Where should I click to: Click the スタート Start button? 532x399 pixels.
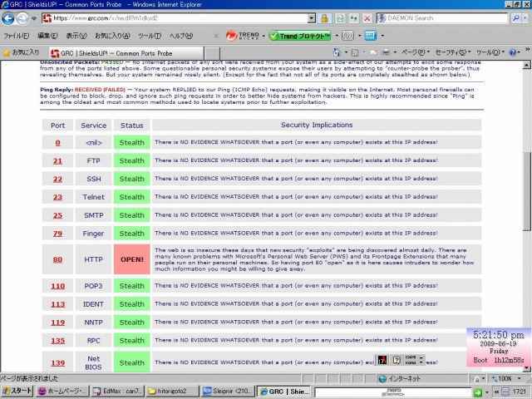click(17, 391)
